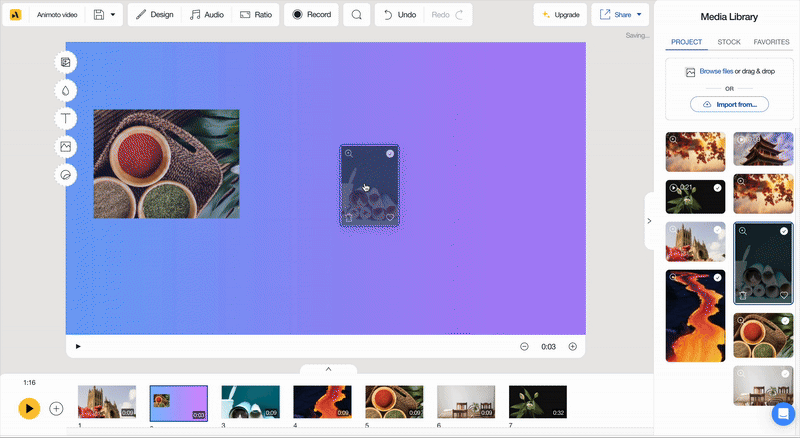The height and width of the screenshot is (438, 800).
Task: Click the Animoto logo home icon
Action: pyautogui.click(x=16, y=15)
